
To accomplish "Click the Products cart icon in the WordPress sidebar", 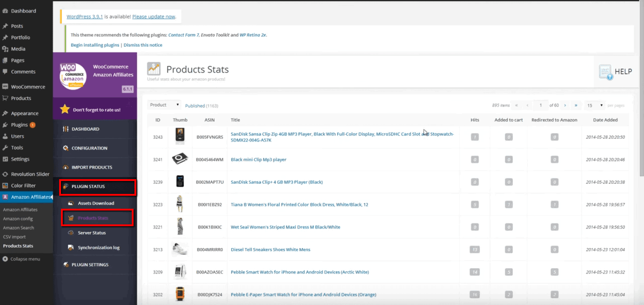I will point(5,98).
